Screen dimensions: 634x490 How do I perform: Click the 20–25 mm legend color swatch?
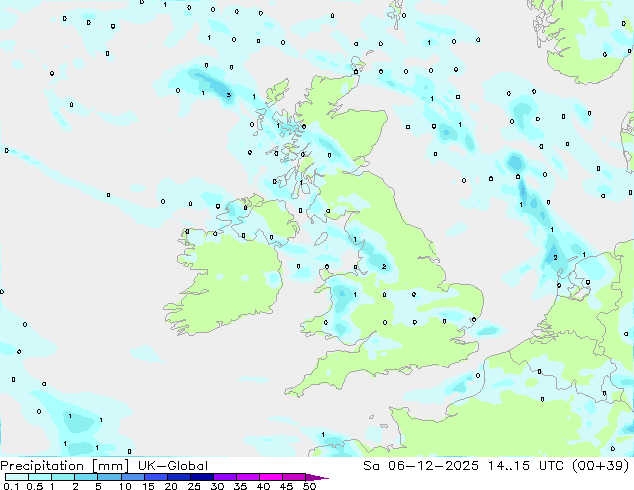coord(178,477)
